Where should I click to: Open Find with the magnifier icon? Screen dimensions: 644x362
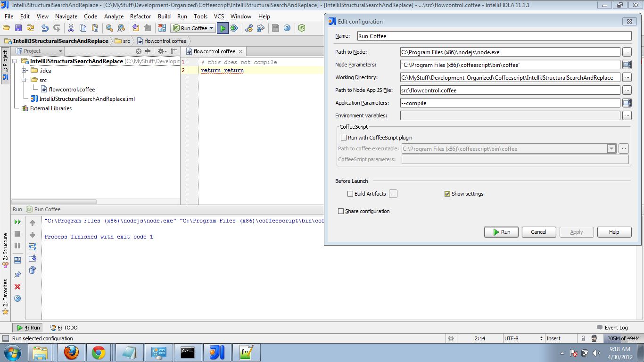click(109, 28)
